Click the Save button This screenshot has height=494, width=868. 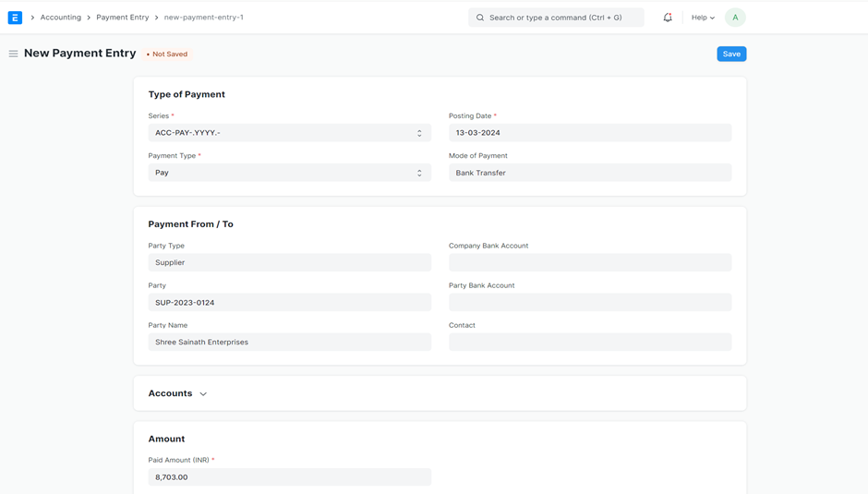[x=731, y=54]
